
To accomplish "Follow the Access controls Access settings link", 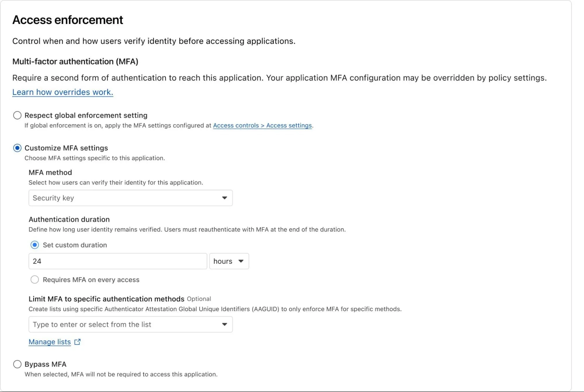I will pos(262,125).
